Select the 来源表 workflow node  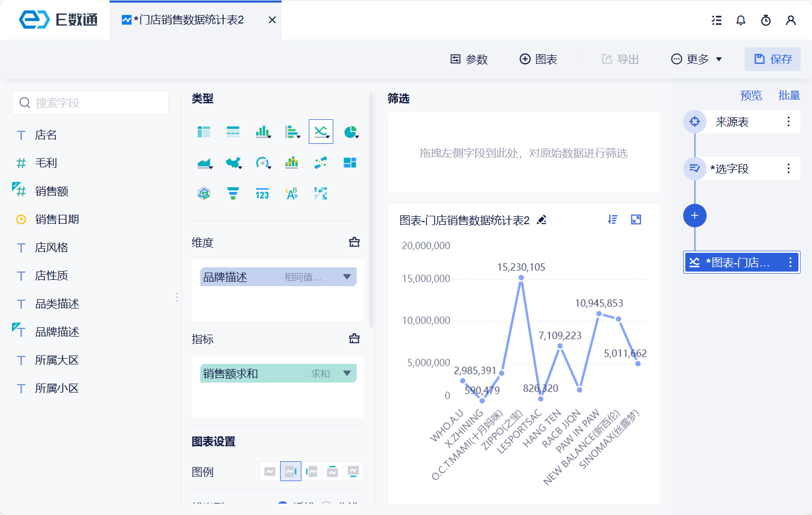(x=742, y=121)
